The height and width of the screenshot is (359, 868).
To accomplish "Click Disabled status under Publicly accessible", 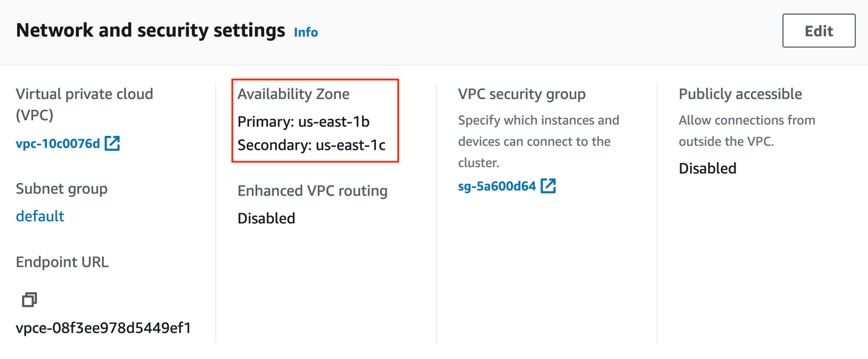I will tap(707, 168).
